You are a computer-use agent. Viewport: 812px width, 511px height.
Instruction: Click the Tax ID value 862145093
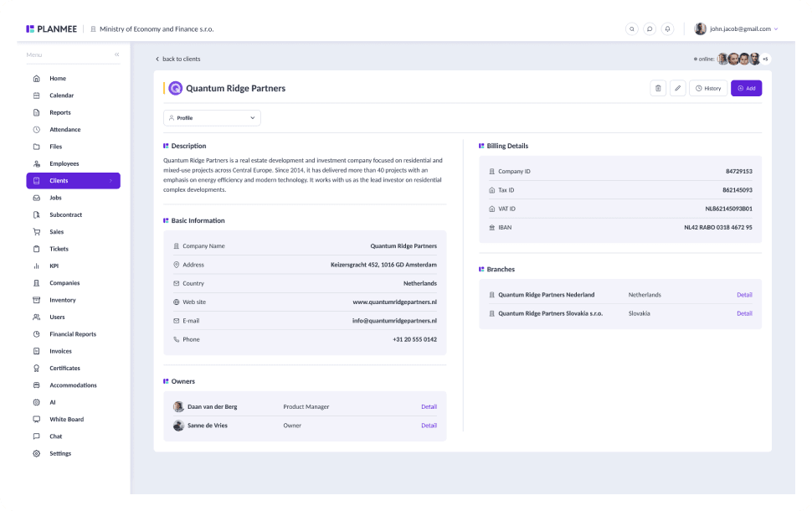click(737, 190)
